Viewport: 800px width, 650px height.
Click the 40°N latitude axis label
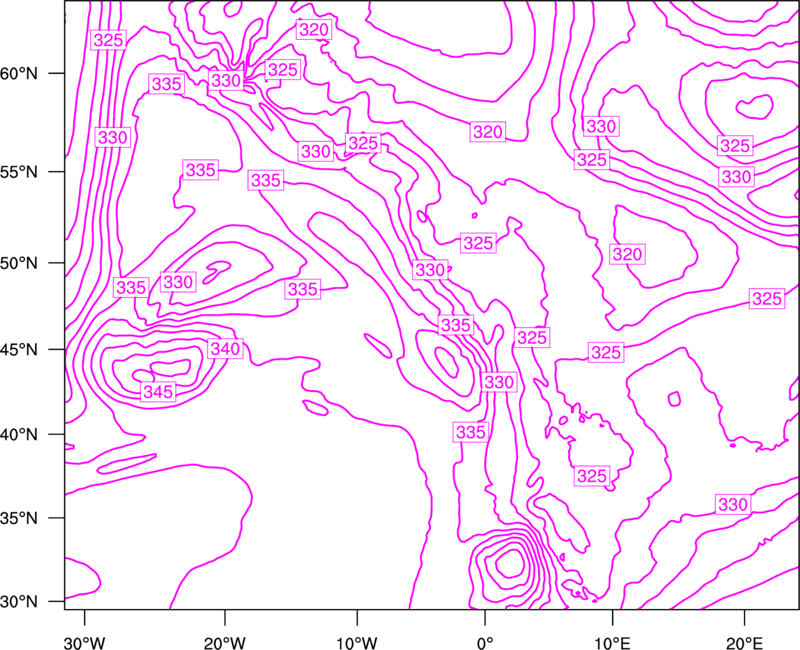[x=19, y=435]
